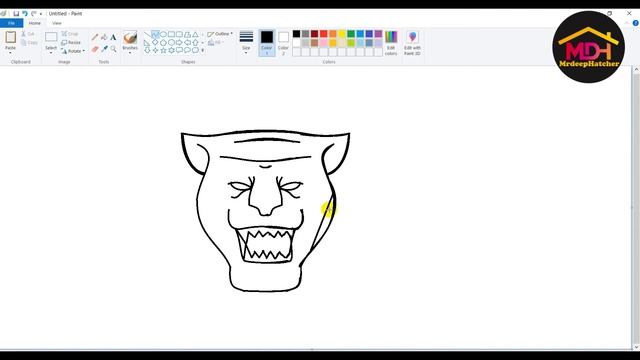Image resolution: width=640 pixels, height=360 pixels.
Task: Switch to the Home ribbon tab
Action: coord(35,23)
